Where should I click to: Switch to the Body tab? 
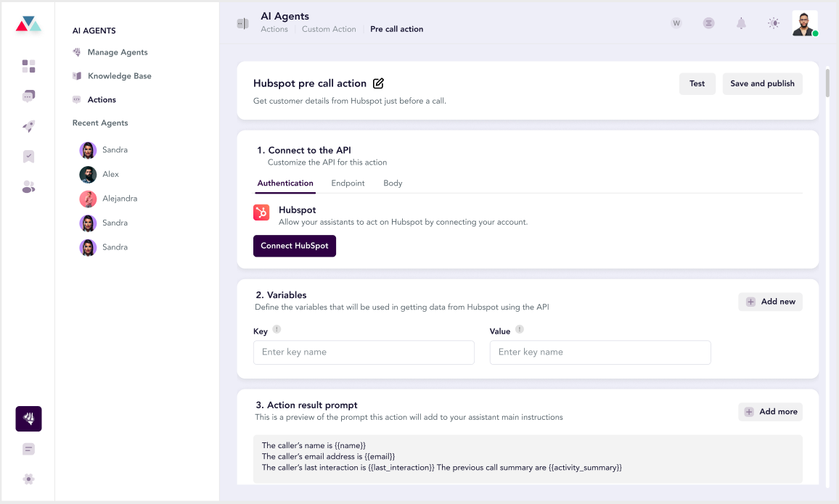pyautogui.click(x=393, y=183)
